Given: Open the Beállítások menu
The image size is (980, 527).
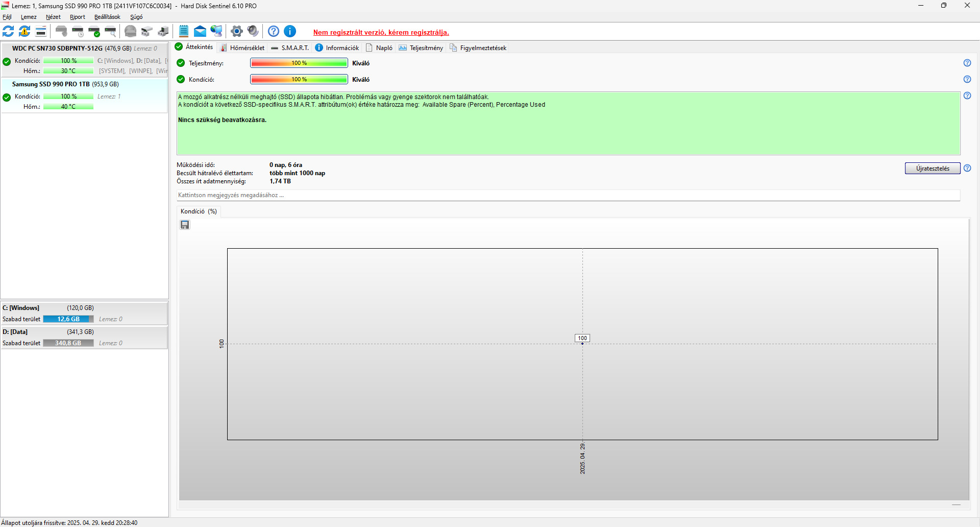Looking at the screenshot, I should (x=107, y=17).
